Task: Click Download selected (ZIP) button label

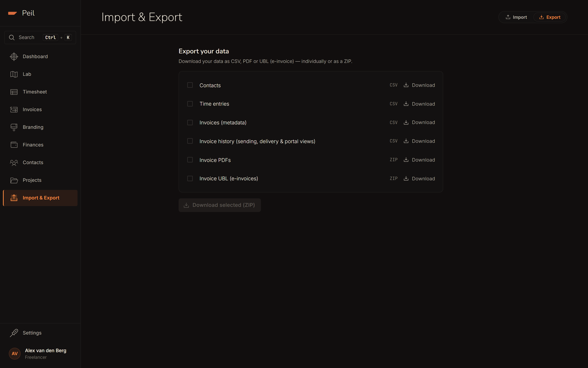Action: click(224, 205)
